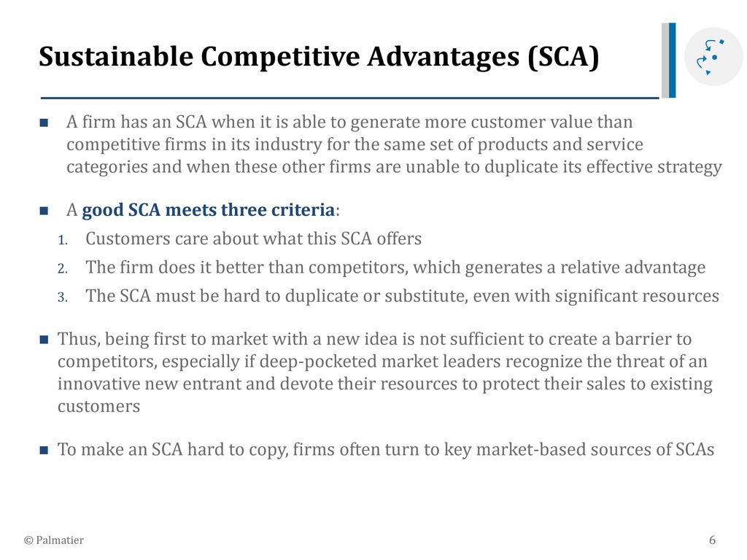
Task: Click list number 3 marker
Action: (x=63, y=297)
